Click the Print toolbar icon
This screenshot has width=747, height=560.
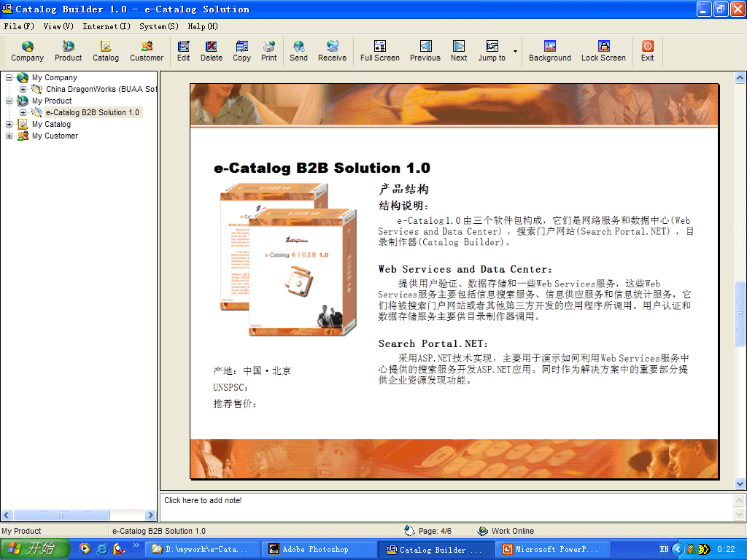coord(268,51)
